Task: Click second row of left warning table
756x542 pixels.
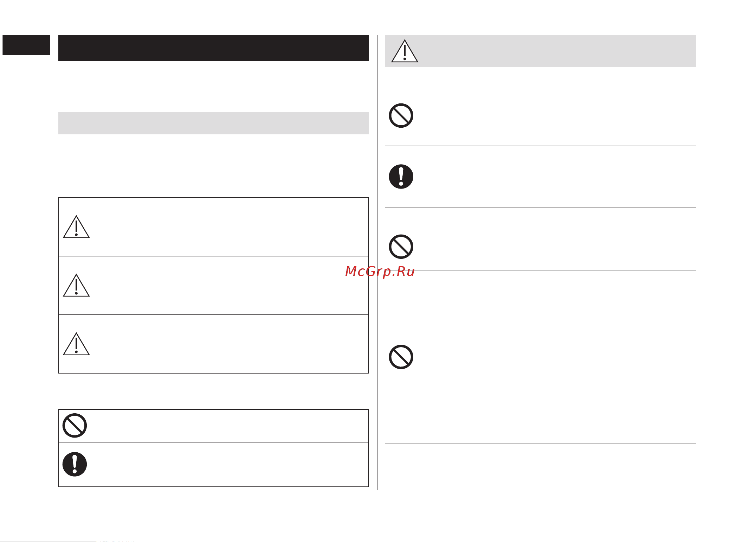Action: [x=214, y=286]
